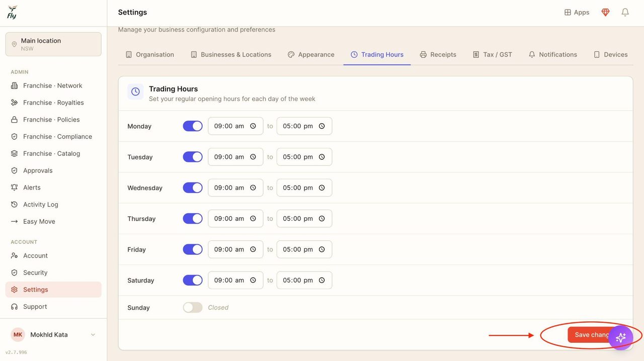Switch to the Receipts tab

pos(438,54)
